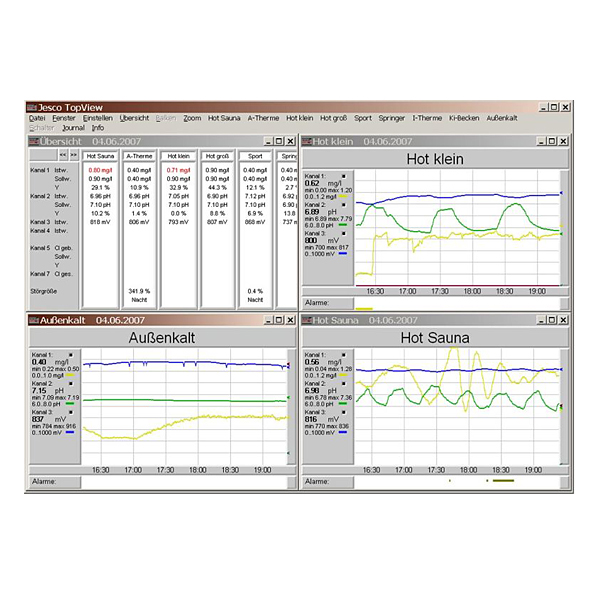600x600 pixels.
Task: Click the 0.62 mg/l reading in Hot klein
Action: click(x=323, y=183)
